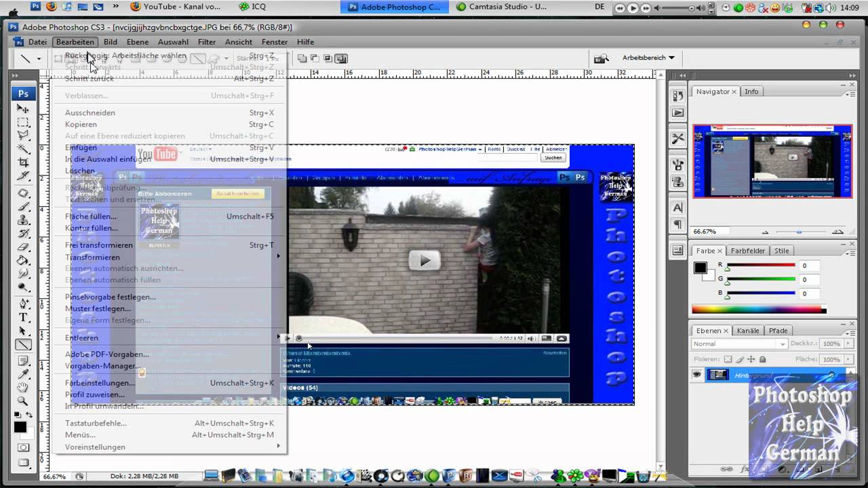This screenshot has width=868, height=488.
Task: Choose Kopieren from Bearbeiten menu
Action: tap(170, 124)
